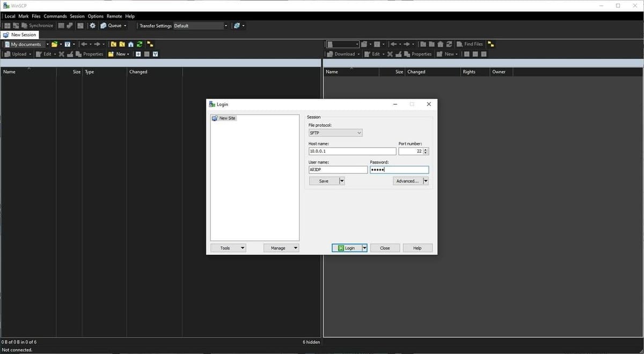
Task: Click the local Delete X icon
Action: 61,54
